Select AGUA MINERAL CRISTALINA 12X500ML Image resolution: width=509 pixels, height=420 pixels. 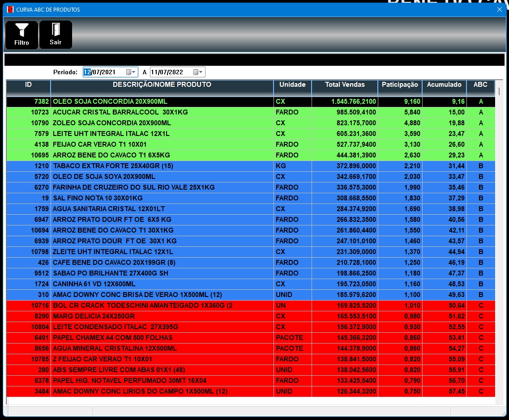251,348
